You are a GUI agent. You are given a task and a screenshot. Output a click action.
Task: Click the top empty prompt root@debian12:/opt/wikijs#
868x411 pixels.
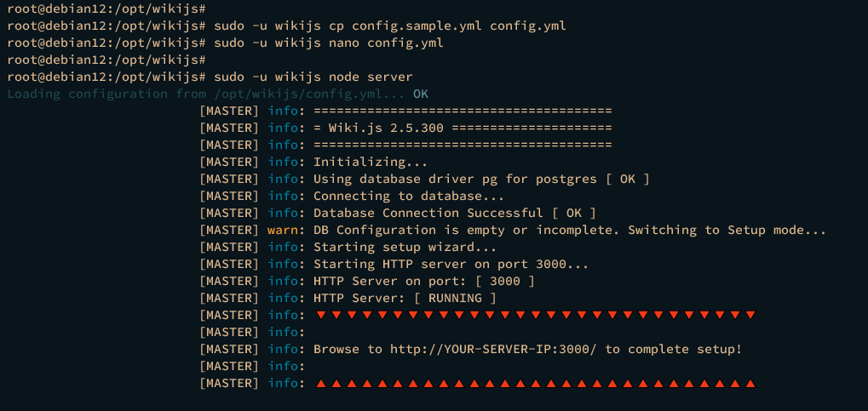106,9
